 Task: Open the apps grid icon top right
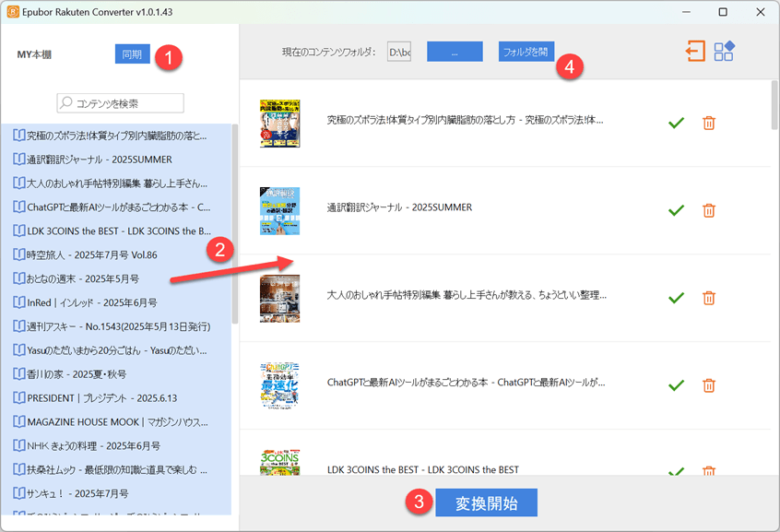point(724,52)
